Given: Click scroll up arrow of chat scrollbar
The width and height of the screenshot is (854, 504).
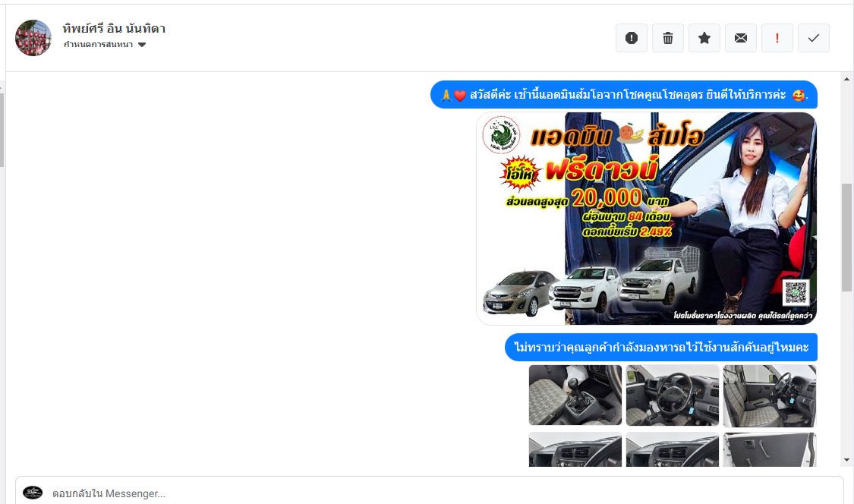Looking at the screenshot, I should 846,79.
